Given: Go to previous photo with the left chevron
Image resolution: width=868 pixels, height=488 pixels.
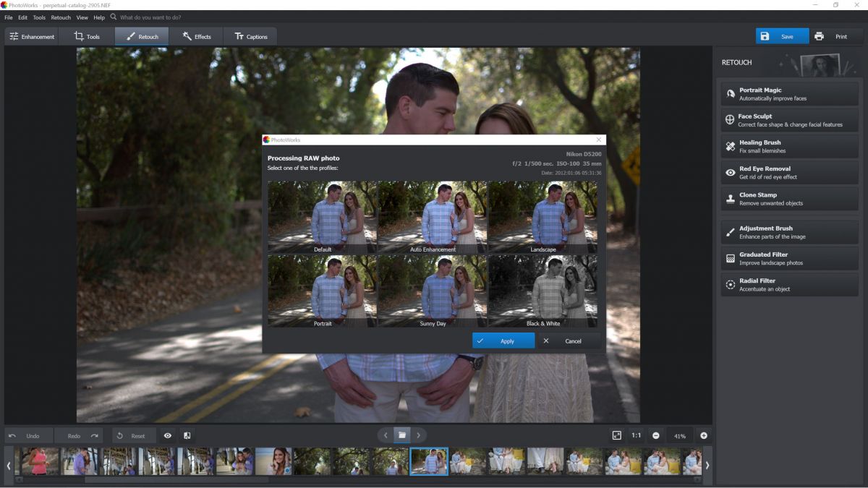Looking at the screenshot, I should point(386,435).
